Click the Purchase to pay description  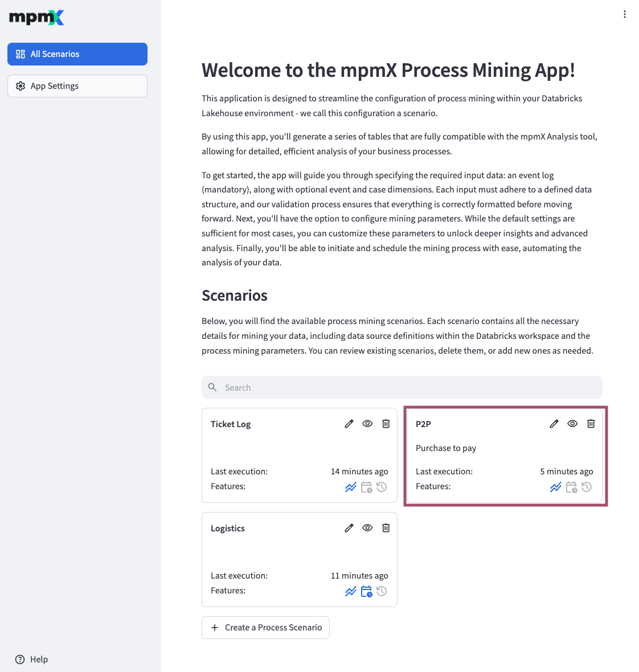(x=446, y=448)
